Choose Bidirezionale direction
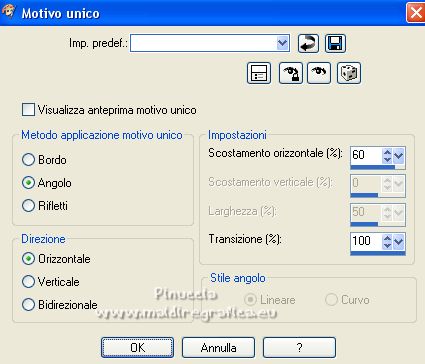The height and width of the screenshot is (364, 425). point(28,305)
